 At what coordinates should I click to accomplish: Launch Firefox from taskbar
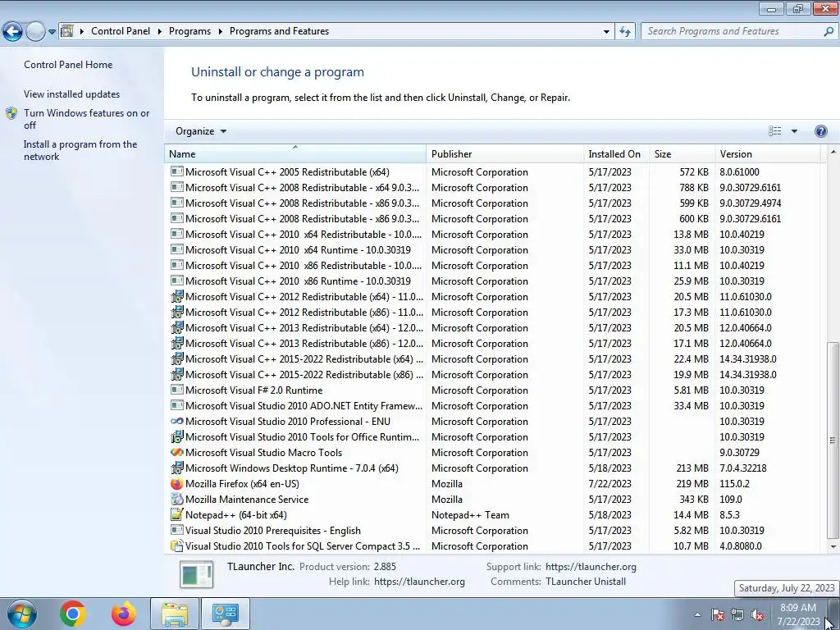[124, 614]
